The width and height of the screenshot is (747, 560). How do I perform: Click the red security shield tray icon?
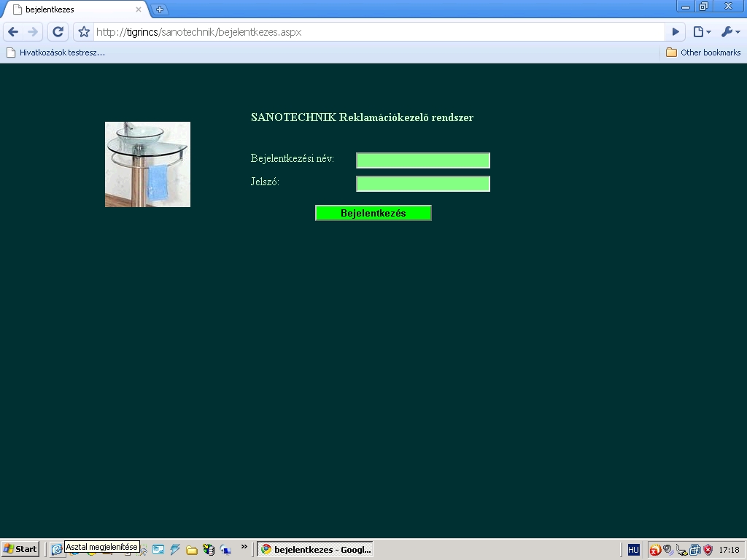click(x=708, y=550)
